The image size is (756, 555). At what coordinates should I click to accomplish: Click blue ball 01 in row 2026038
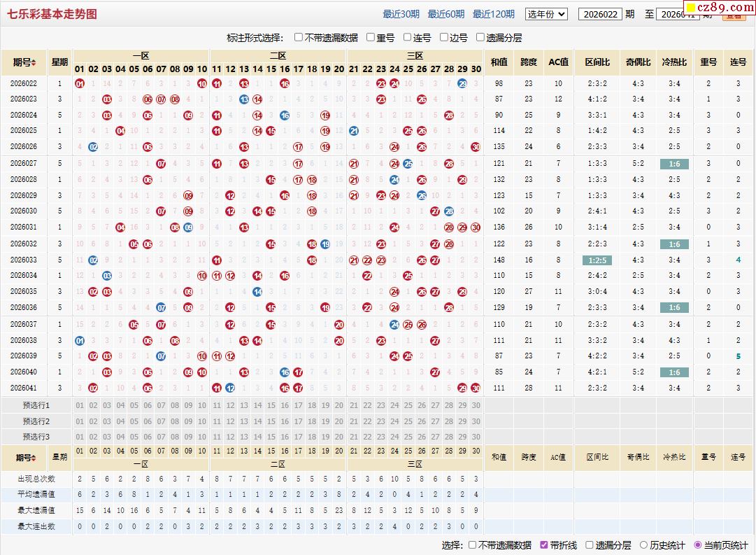(80, 341)
